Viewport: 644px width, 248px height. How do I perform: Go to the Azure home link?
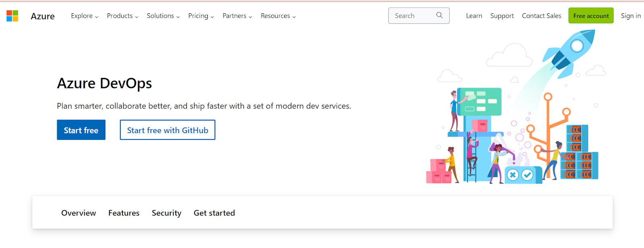click(43, 16)
